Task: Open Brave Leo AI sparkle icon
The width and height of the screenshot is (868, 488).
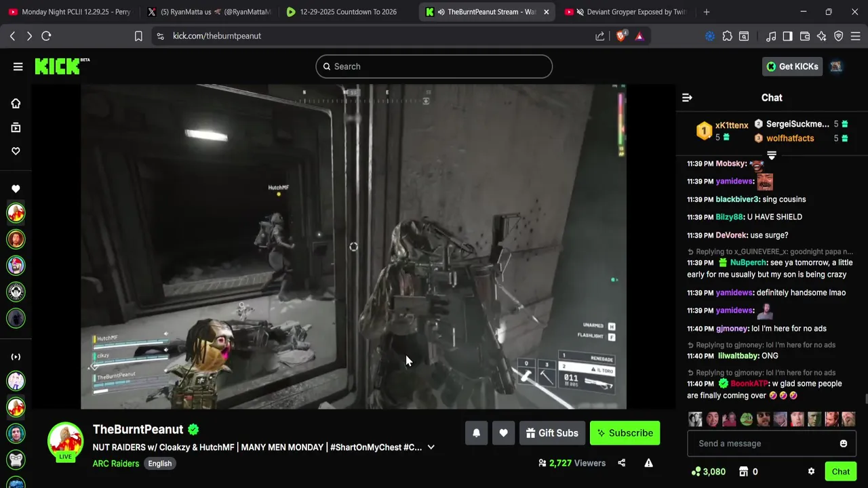Action: pyautogui.click(x=821, y=36)
